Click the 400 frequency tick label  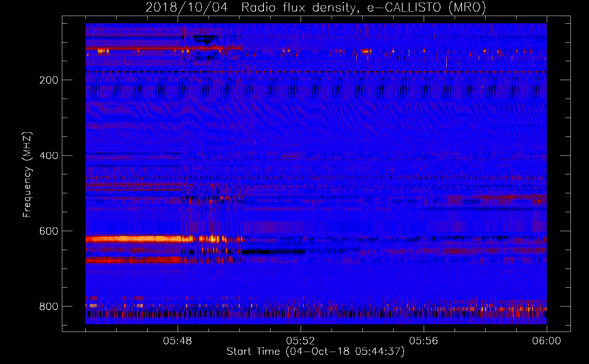pos(49,156)
